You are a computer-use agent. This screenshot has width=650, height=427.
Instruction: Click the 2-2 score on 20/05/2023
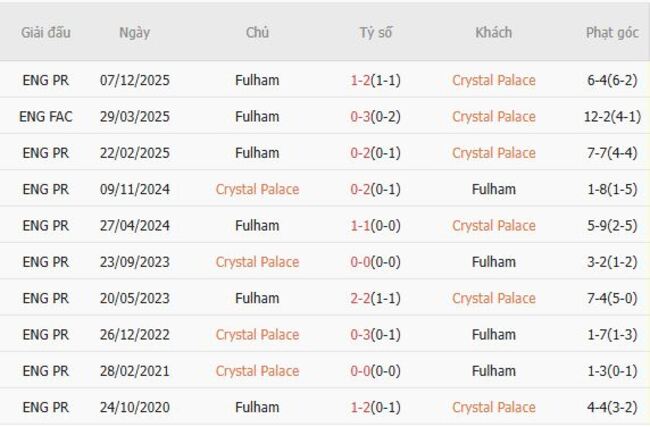tap(361, 298)
